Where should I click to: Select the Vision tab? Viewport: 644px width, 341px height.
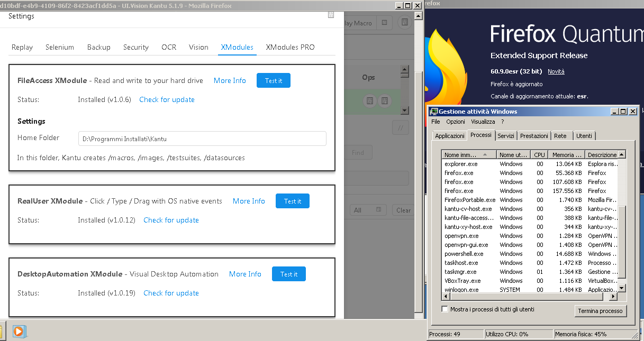198,47
